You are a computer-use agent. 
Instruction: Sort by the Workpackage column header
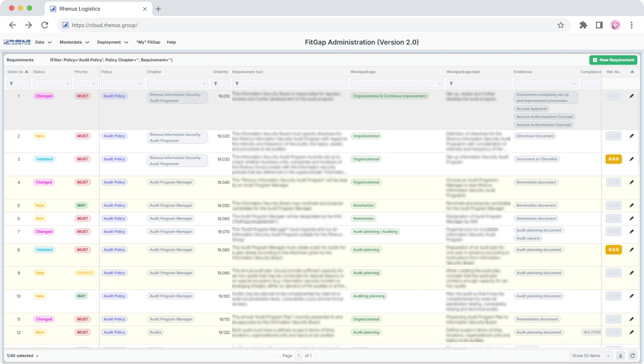(363, 72)
